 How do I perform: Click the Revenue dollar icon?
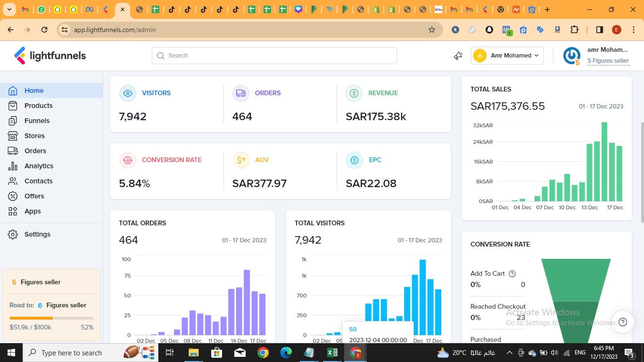click(x=354, y=93)
